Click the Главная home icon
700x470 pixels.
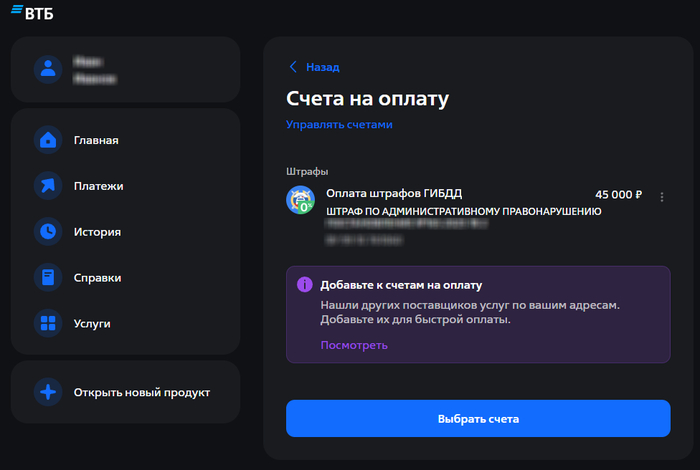(48, 140)
